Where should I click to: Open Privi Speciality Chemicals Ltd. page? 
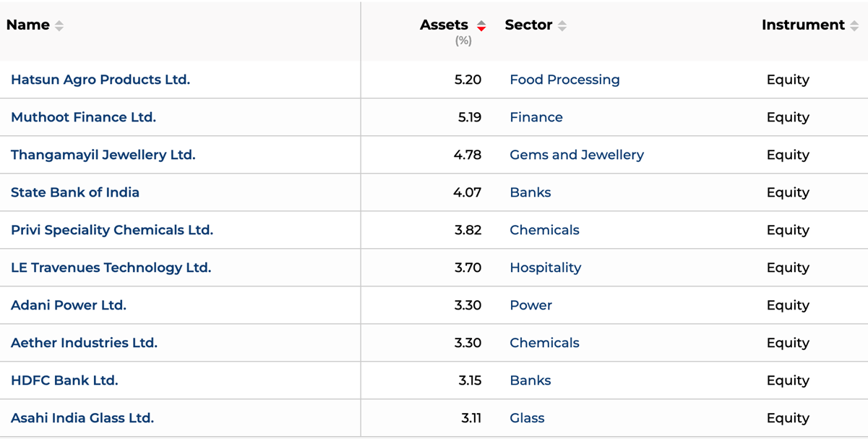pyautogui.click(x=112, y=230)
